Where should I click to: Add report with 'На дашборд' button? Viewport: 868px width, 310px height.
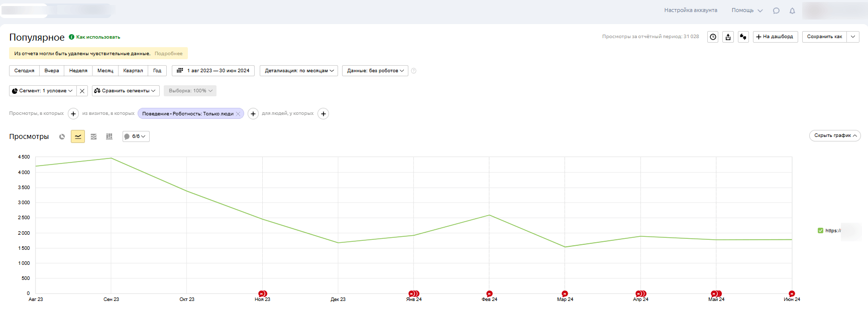tap(775, 37)
